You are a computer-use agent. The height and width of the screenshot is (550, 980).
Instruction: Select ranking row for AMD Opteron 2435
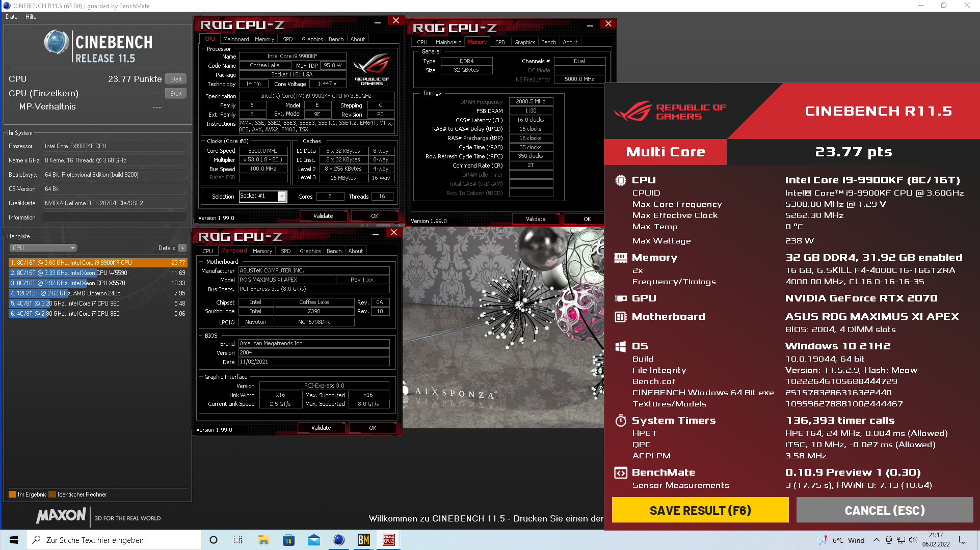coord(98,293)
